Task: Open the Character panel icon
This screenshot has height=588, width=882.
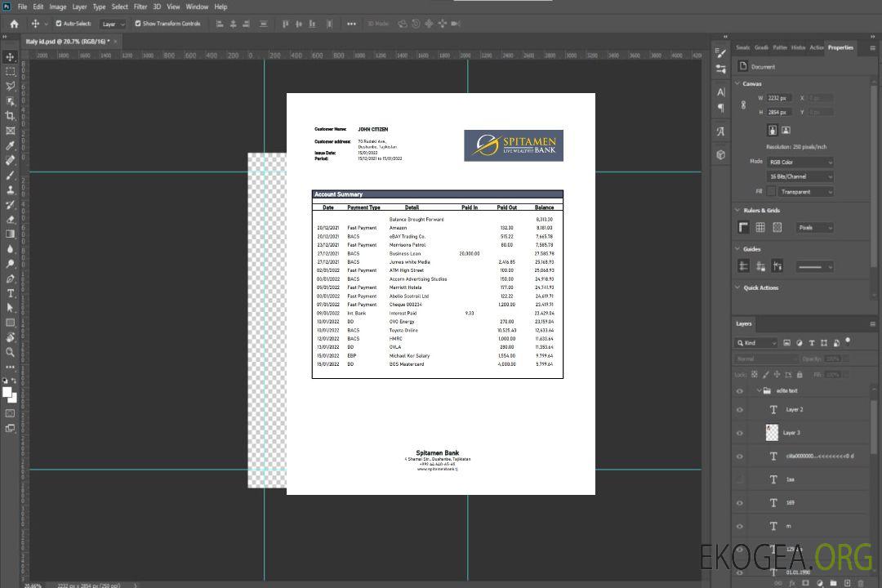Action: tap(720, 92)
